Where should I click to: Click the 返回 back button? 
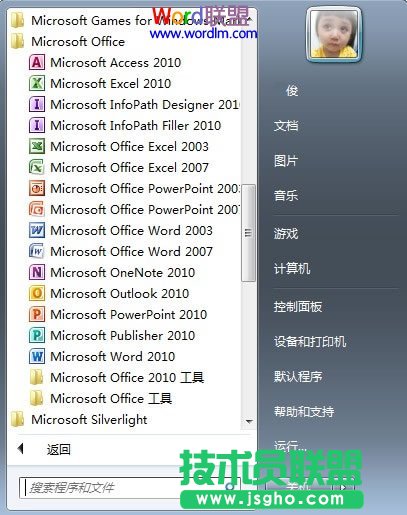pos(44,449)
